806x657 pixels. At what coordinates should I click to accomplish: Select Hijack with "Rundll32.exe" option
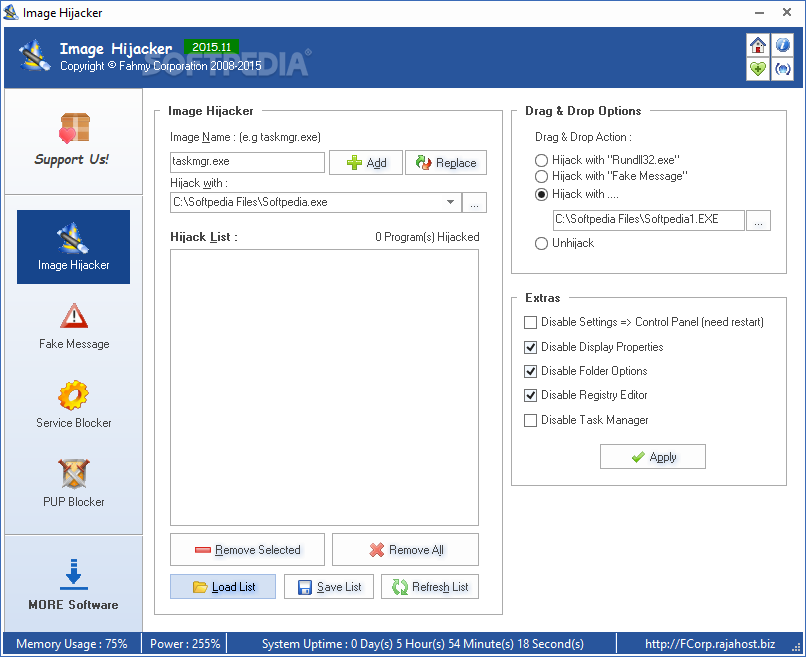tap(541, 160)
